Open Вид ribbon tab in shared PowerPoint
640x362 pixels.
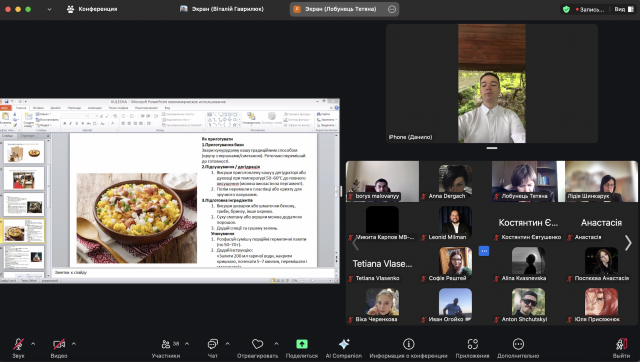167,108
